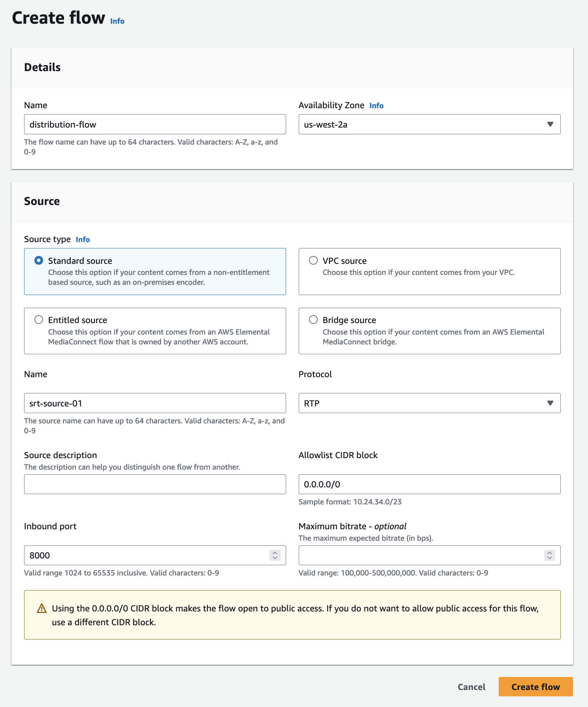Select Standard source radio button

39,261
